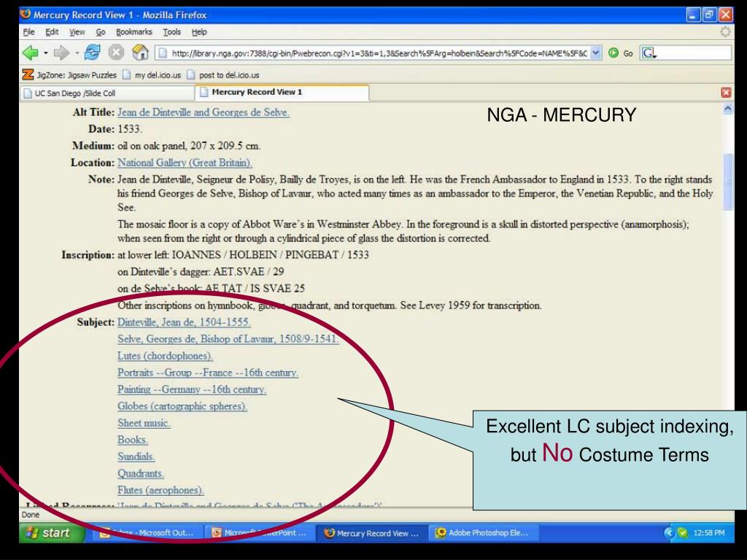The height and width of the screenshot is (560, 747).
Task: Close the current tab with red X
Action: point(726,93)
